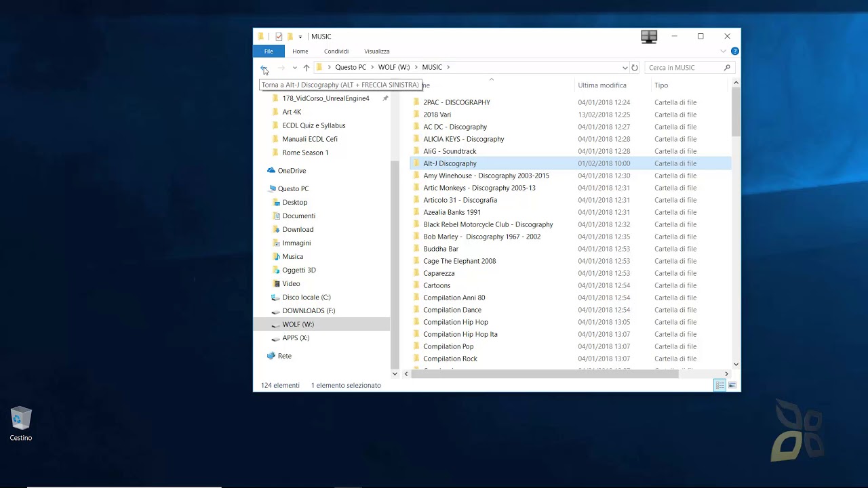Click the Questo PC computer icon
This screenshot has width=868, height=488.
click(x=272, y=189)
